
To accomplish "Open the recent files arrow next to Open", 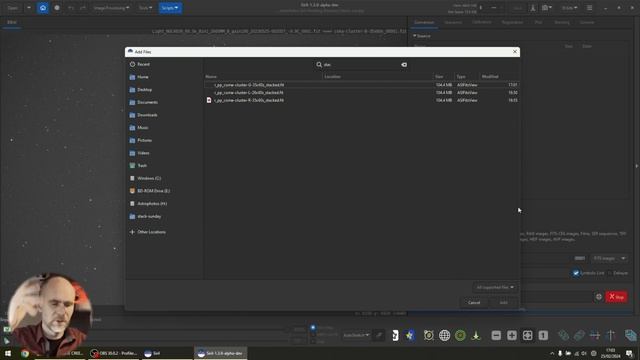I will [x=29, y=8].
